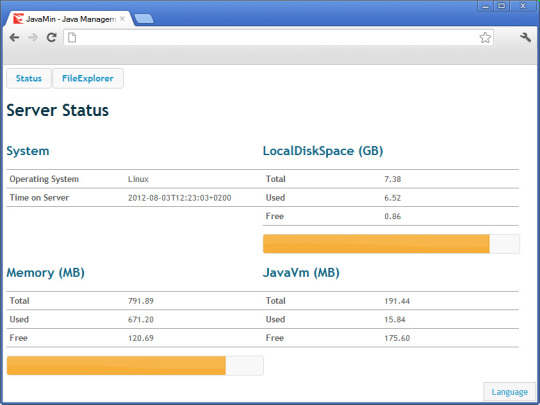
Task: Select the Server Status heading
Action: [x=58, y=111]
